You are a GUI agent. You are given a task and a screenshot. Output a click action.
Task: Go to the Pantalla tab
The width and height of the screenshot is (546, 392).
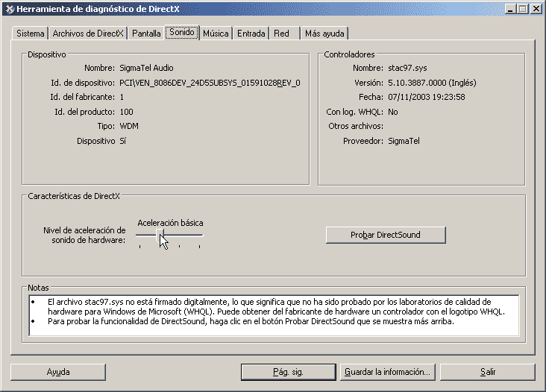coord(146,34)
